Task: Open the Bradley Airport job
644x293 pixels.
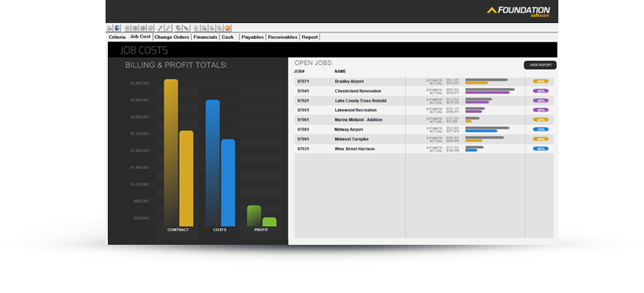Action: point(349,81)
